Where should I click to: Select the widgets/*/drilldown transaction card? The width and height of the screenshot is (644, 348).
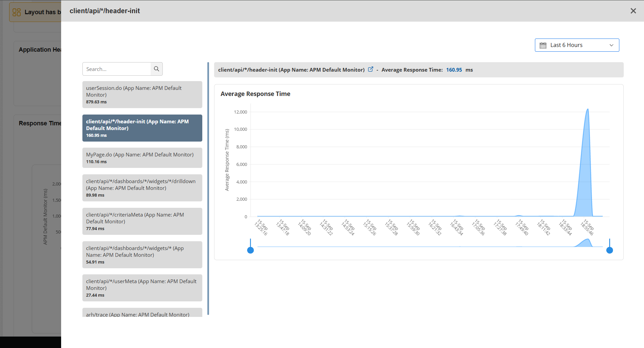pos(142,188)
